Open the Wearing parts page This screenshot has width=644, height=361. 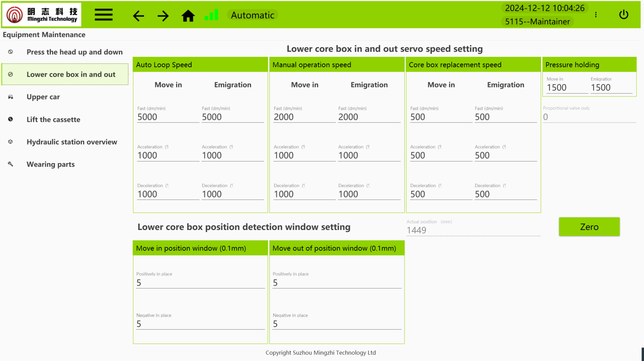click(x=51, y=164)
